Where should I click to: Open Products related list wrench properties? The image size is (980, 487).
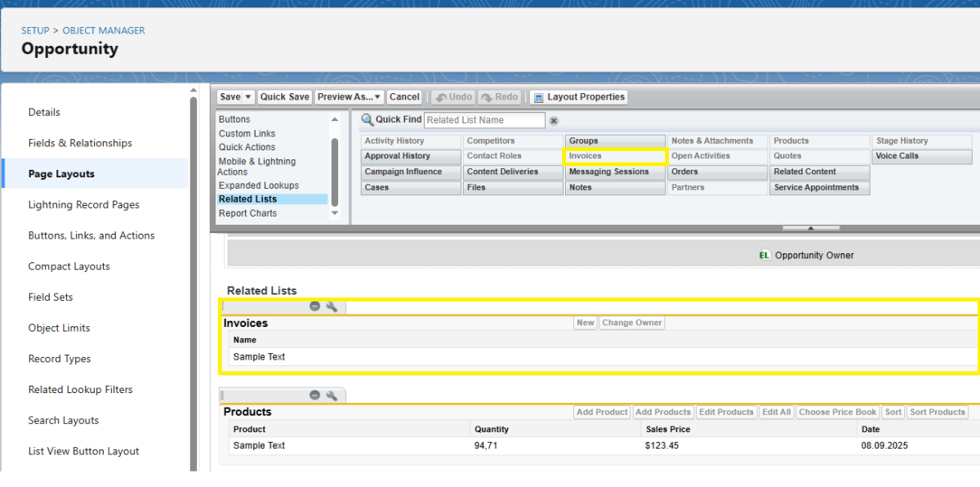332,395
